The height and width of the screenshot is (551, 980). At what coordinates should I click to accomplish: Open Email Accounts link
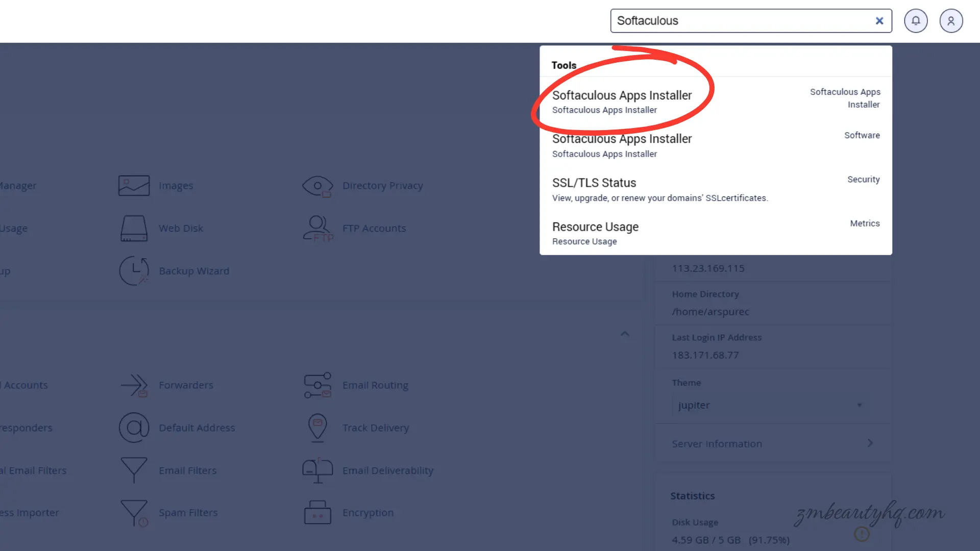[x=24, y=385]
